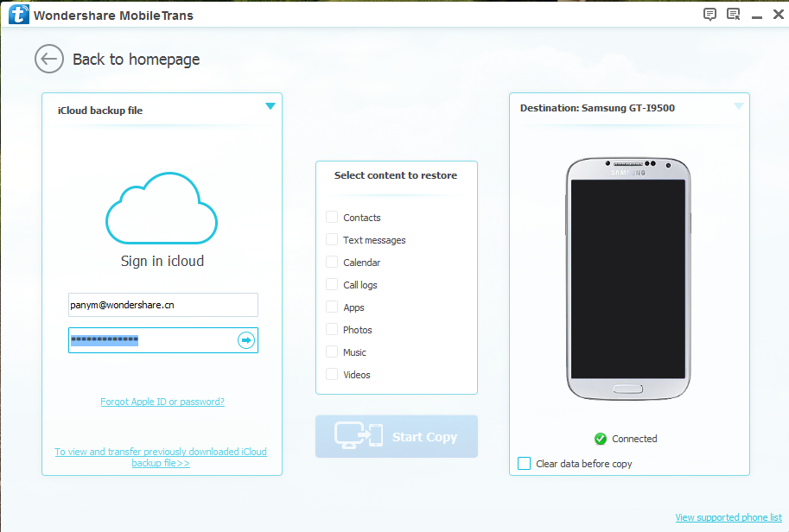
Task: Click the Connected status text
Action: (634, 439)
